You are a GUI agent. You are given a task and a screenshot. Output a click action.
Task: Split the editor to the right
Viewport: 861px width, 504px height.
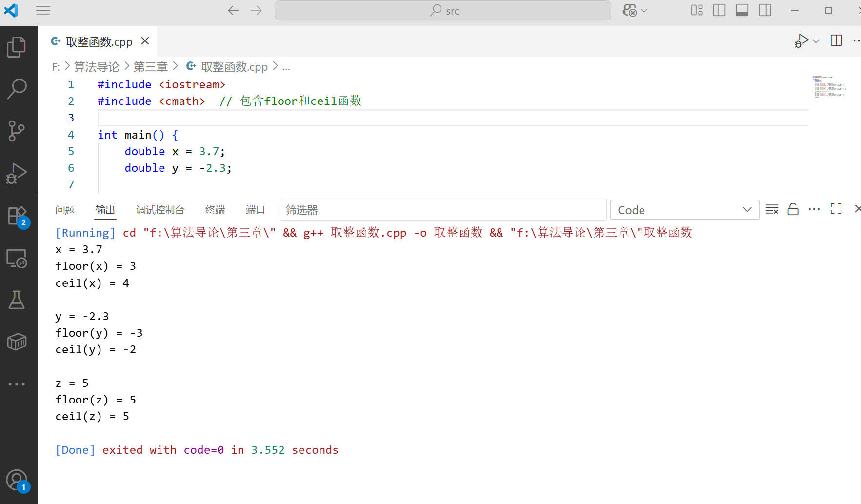pos(836,40)
